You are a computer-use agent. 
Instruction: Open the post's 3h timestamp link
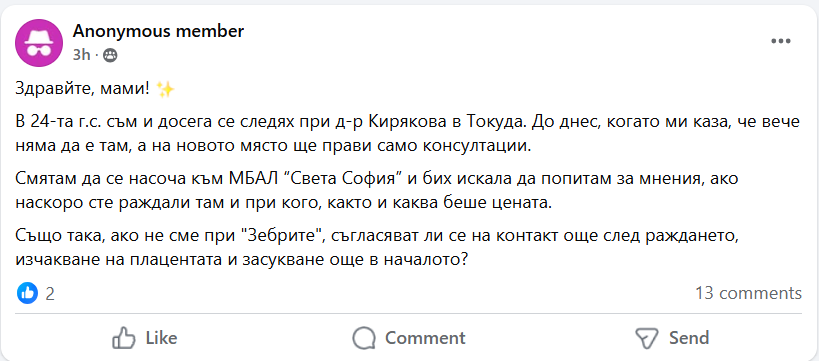tap(81, 55)
